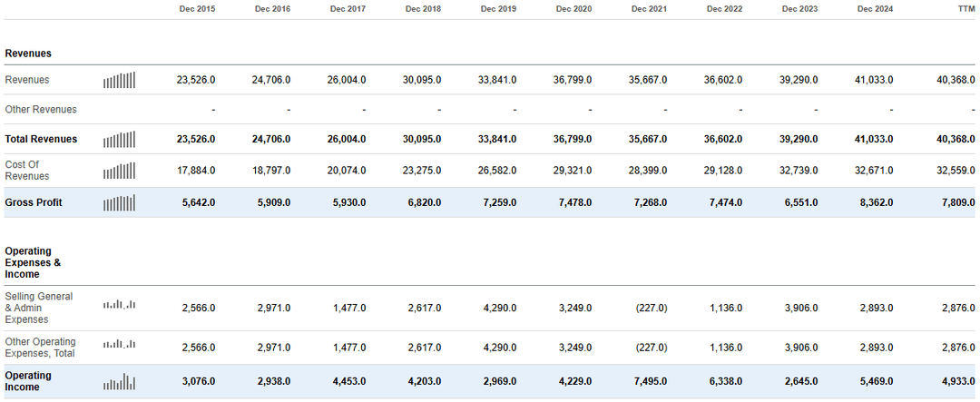Viewport: 980px width, 402px height.
Task: Select the Other Revenues row label
Action: (41, 110)
